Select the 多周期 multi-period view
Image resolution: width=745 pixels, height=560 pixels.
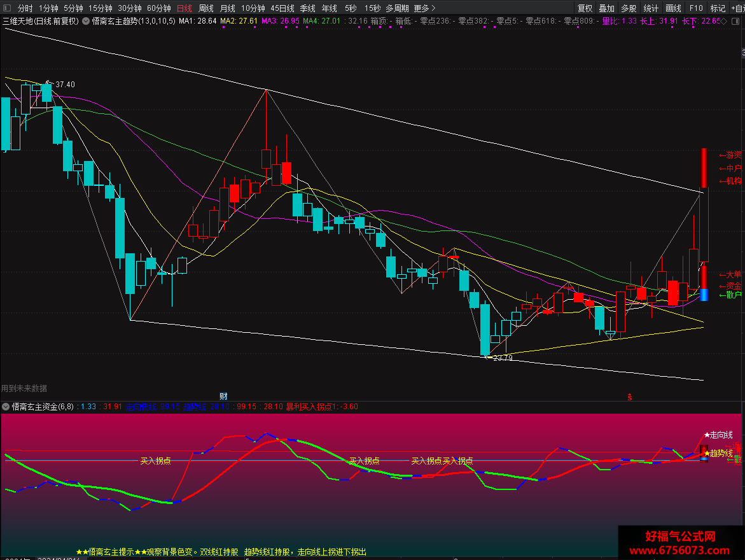point(397,8)
